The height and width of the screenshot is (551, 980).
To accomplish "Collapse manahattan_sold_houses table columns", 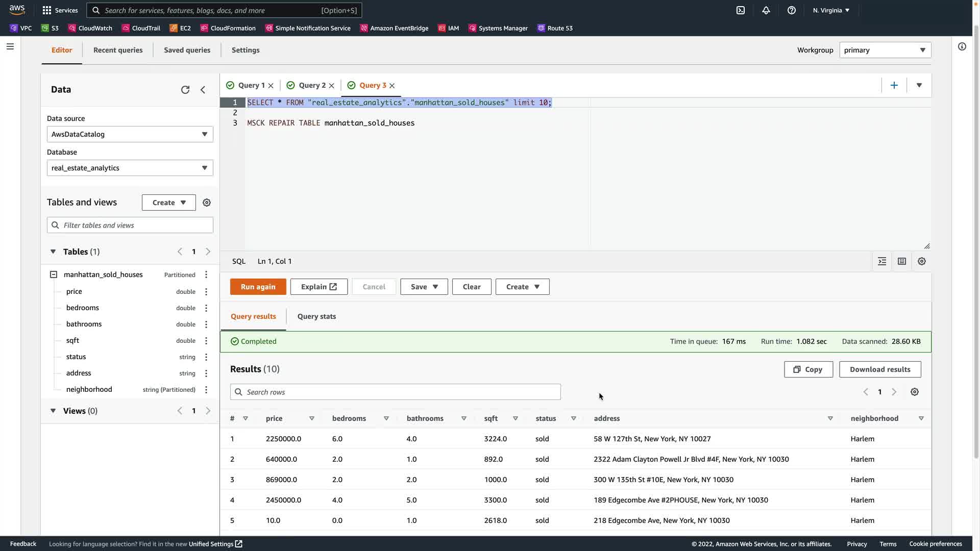I will tap(54, 274).
